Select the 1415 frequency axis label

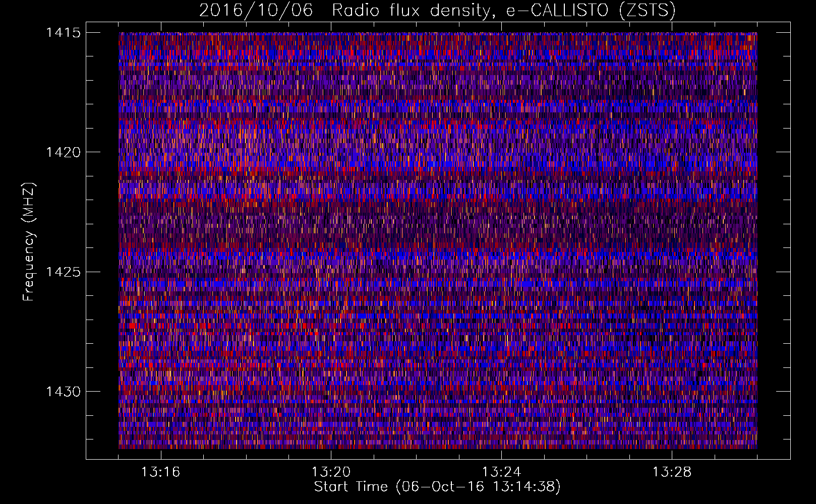63,33
